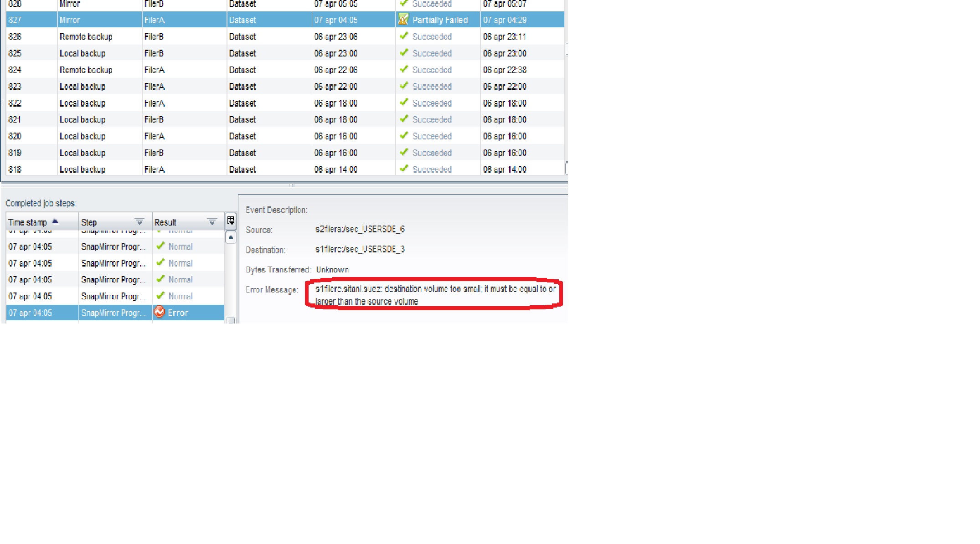Click the error message about destination volume too small

point(434,295)
